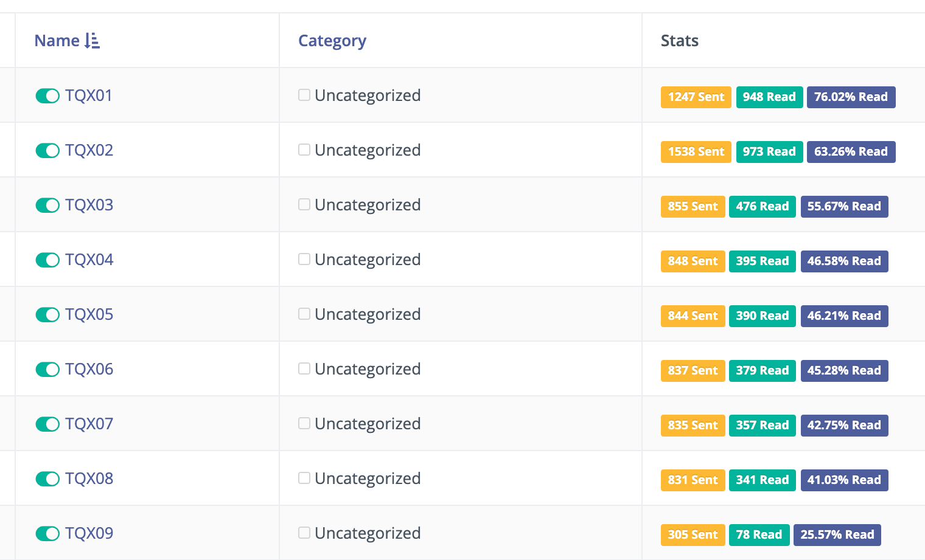925x560 pixels.
Task: Click the 855 Sent badge
Action: (693, 207)
